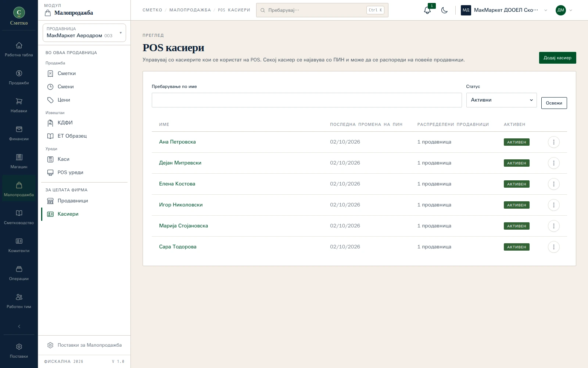Open the Финансии section
Image resolution: width=588 pixels, height=368 pixels.
pyautogui.click(x=19, y=133)
